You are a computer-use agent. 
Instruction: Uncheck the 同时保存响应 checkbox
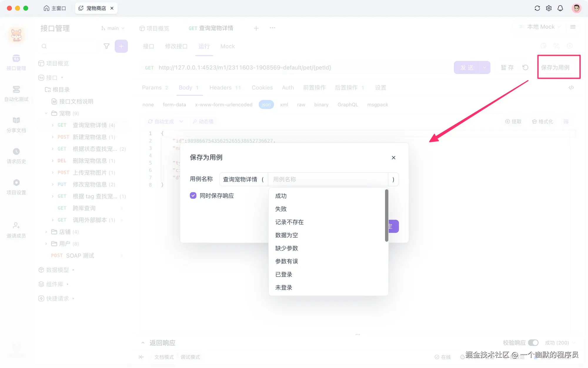pos(193,195)
